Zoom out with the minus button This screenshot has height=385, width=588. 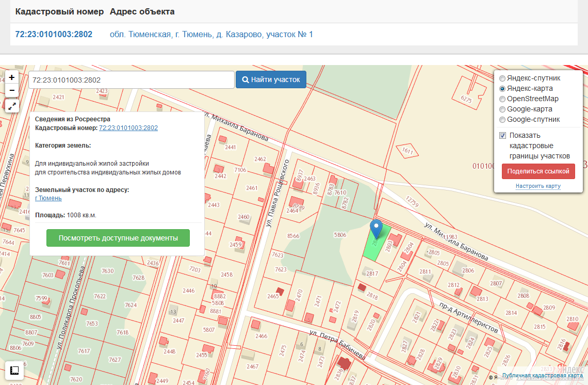pyautogui.click(x=12, y=90)
